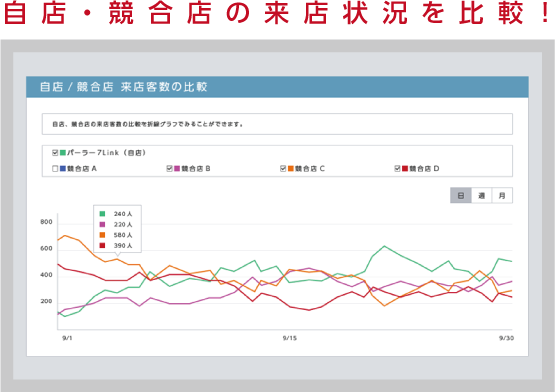Click green swatch beside パーラー7Link
This screenshot has height=392, width=555.
(x=63, y=153)
